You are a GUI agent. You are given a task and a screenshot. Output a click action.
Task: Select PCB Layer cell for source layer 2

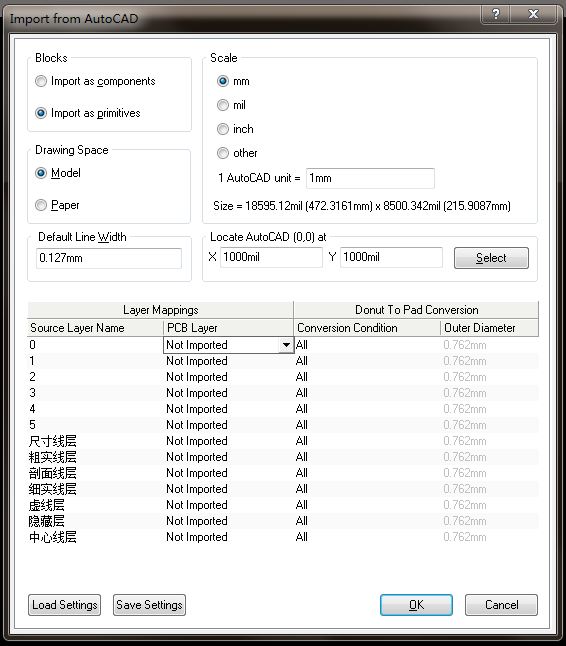(x=228, y=377)
